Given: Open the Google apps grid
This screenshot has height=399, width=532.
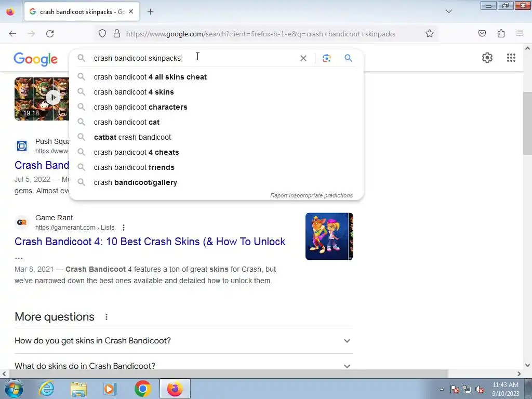Looking at the screenshot, I should coord(511,58).
